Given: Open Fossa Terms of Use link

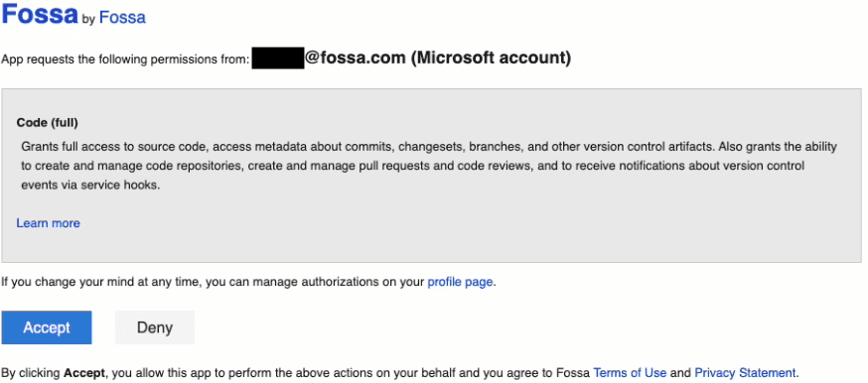Looking at the screenshot, I should point(630,372).
